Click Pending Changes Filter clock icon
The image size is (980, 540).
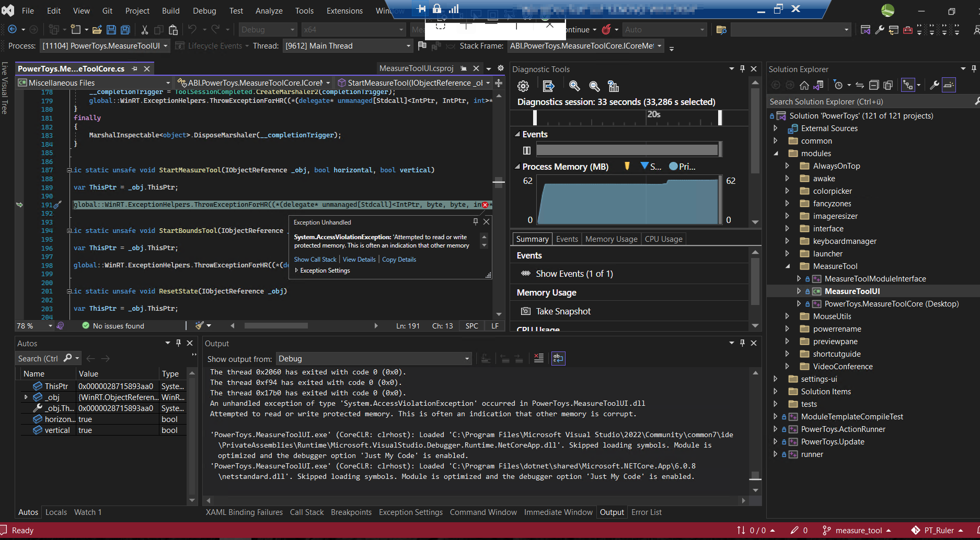tap(838, 85)
